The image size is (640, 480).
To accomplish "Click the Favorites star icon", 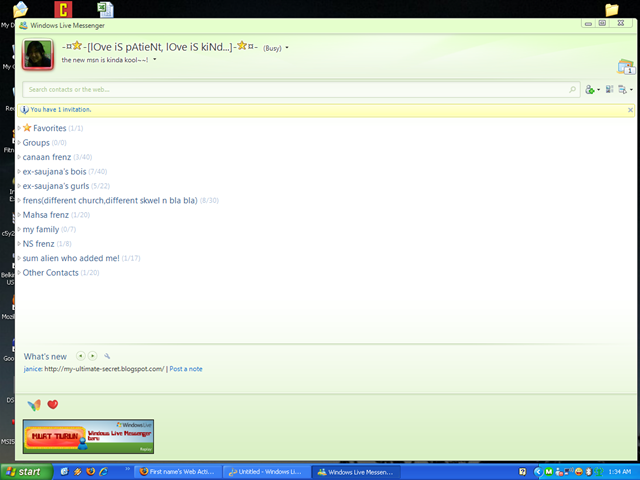I will click(x=27, y=128).
